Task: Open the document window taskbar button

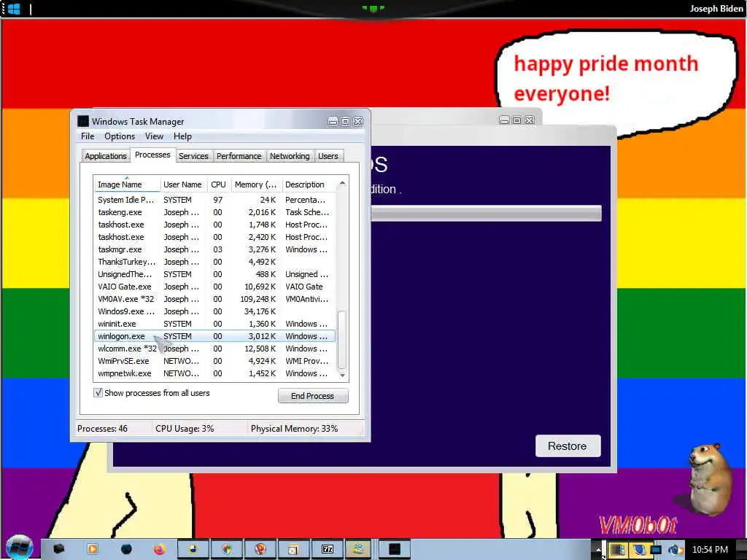Action: 293,549
